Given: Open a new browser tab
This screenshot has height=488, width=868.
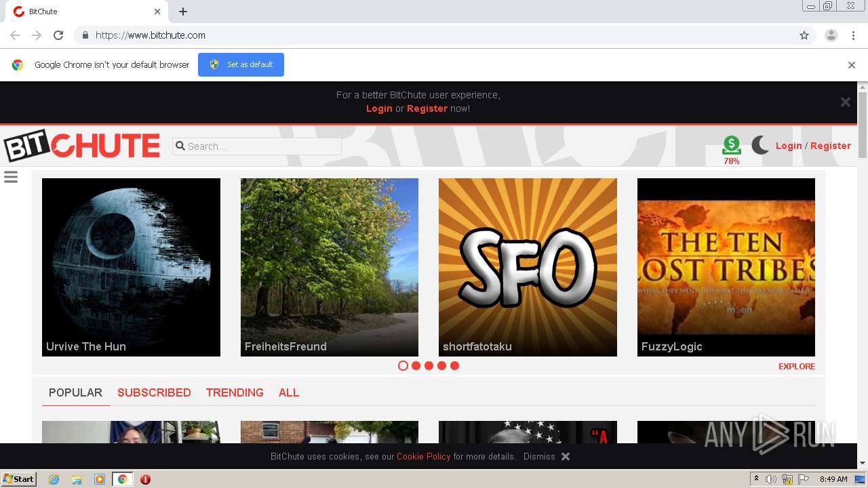Looking at the screenshot, I should [x=183, y=12].
